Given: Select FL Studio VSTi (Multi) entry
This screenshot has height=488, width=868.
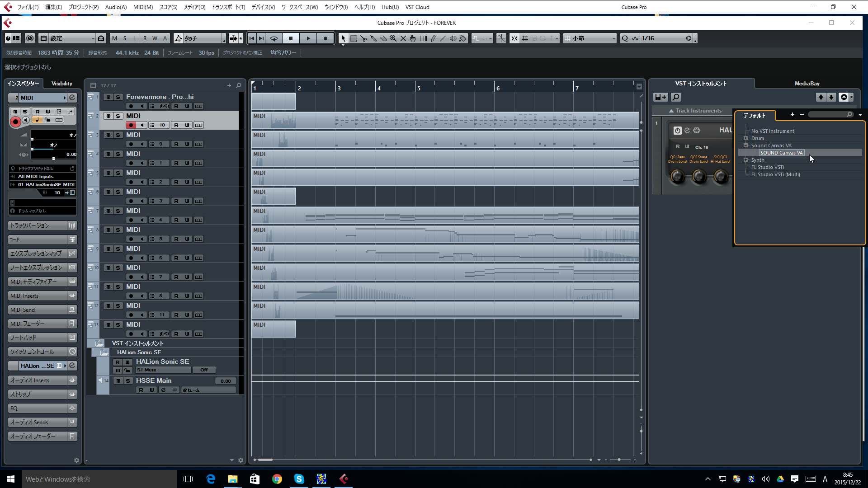Looking at the screenshot, I should [x=775, y=174].
